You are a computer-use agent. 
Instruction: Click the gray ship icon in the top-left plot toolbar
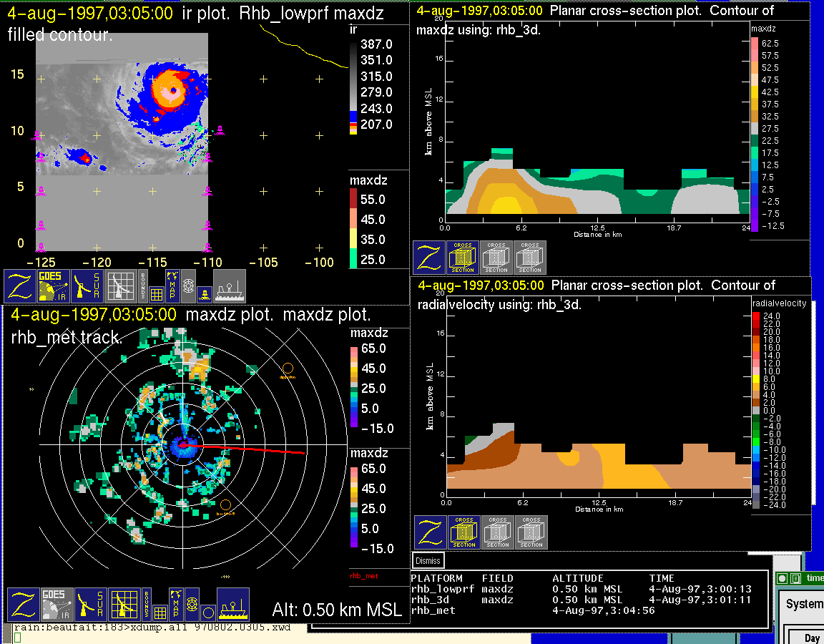point(229,286)
